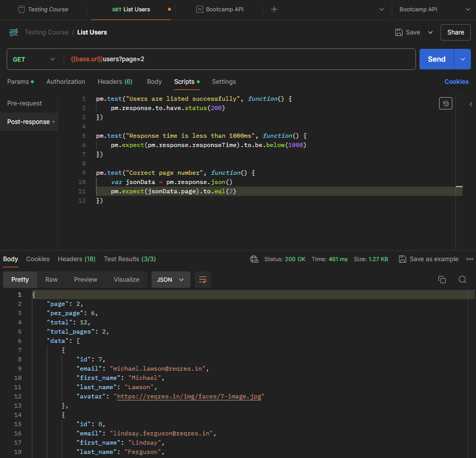The image size is (476, 458).
Task: Click the Postbot assistant icon in the script editor
Action: point(445,104)
